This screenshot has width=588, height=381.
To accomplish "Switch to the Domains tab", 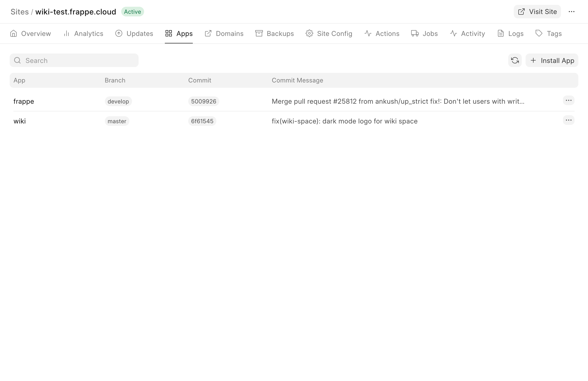I will pyautogui.click(x=224, y=34).
